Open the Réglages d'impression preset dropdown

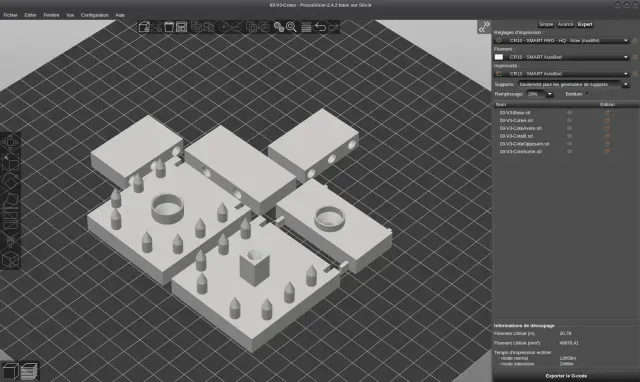[x=562, y=40]
